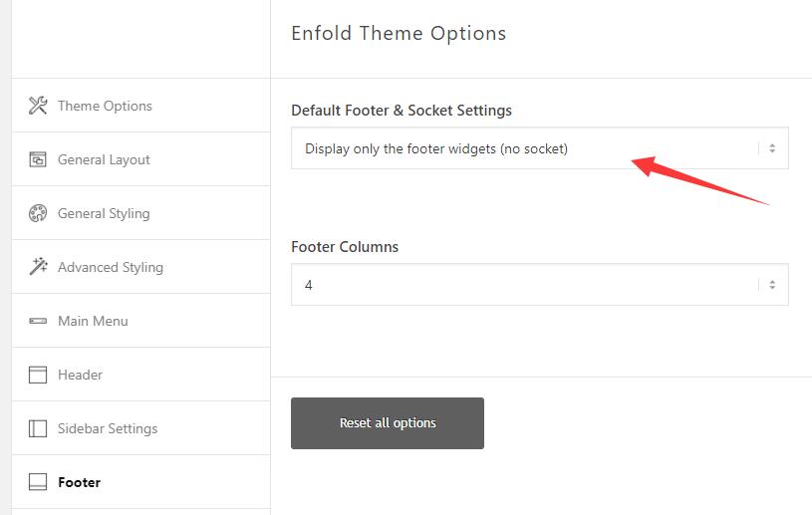The height and width of the screenshot is (515, 812).
Task: Click the arrows on the Footer Columns select
Action: click(x=772, y=285)
